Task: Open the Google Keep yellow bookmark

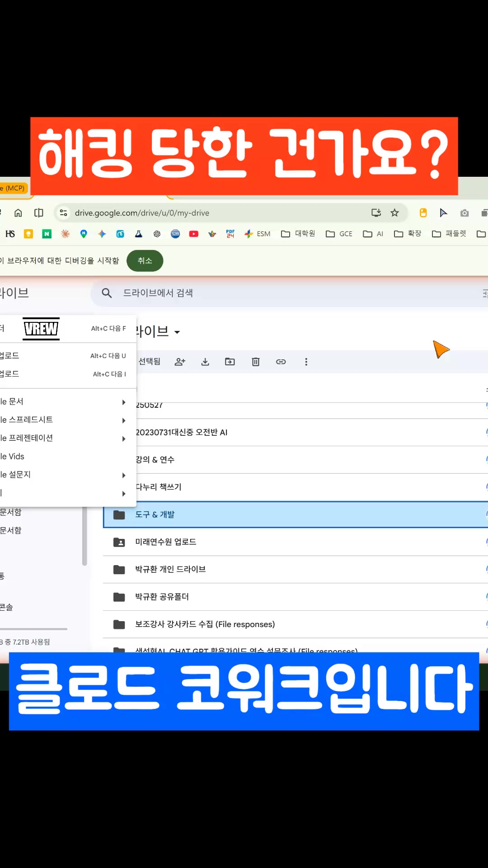Action: (28, 234)
